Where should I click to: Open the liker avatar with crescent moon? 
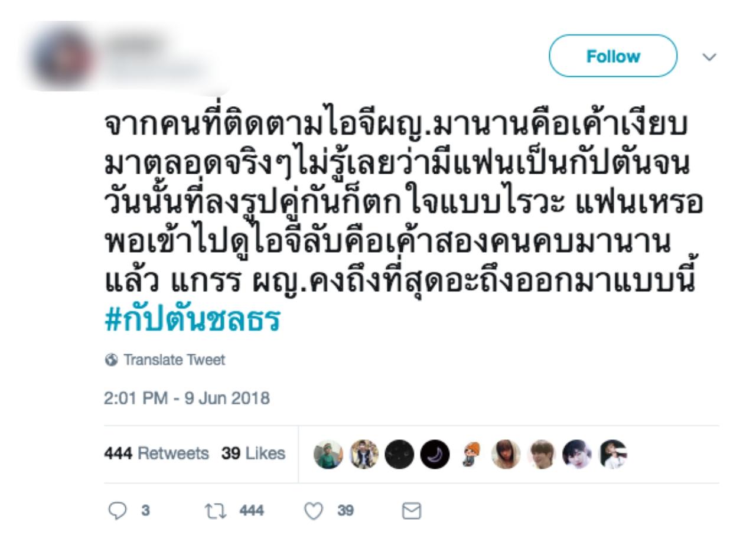click(x=430, y=454)
